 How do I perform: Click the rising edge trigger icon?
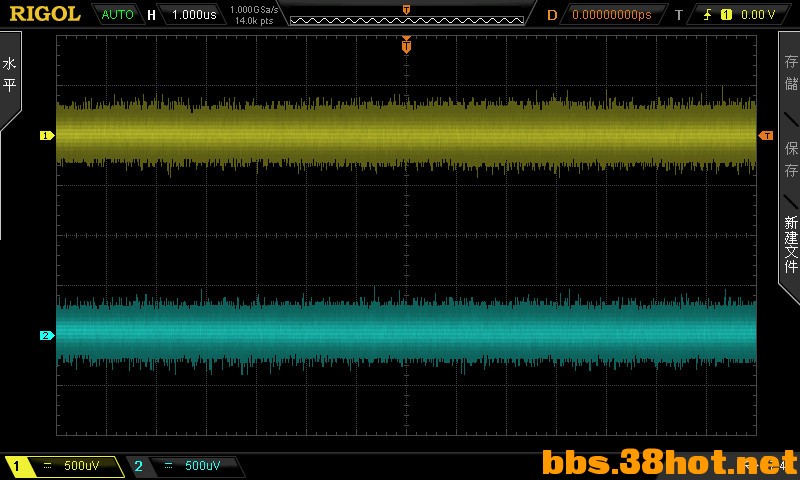(x=707, y=14)
